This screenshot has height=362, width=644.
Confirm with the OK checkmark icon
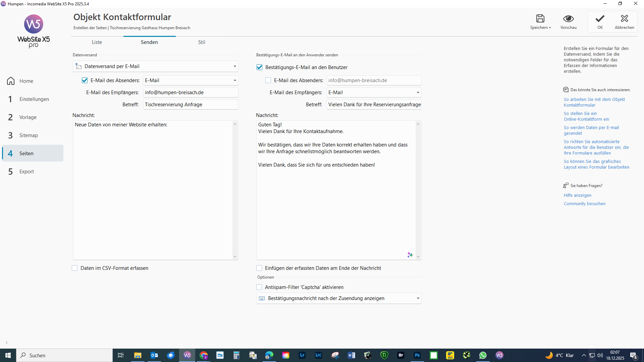tap(600, 19)
